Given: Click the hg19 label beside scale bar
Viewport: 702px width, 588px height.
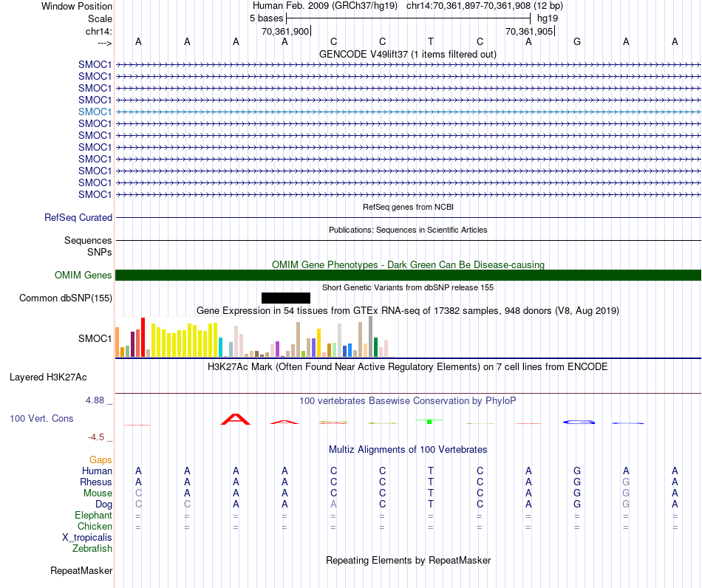Looking at the screenshot, I should click(x=548, y=18).
